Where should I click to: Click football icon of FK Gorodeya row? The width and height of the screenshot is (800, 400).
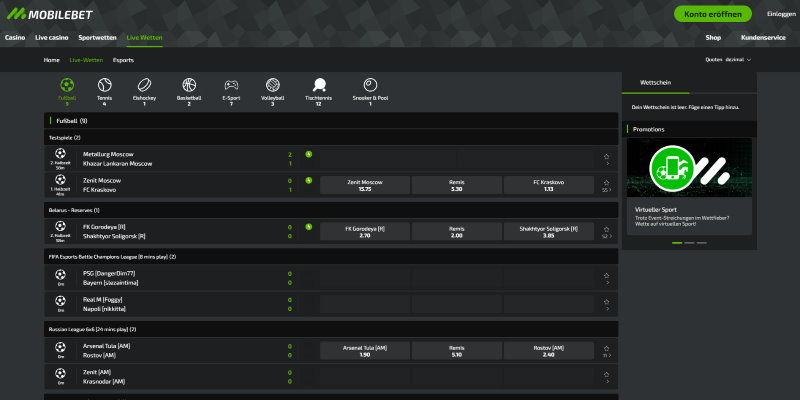point(60,226)
